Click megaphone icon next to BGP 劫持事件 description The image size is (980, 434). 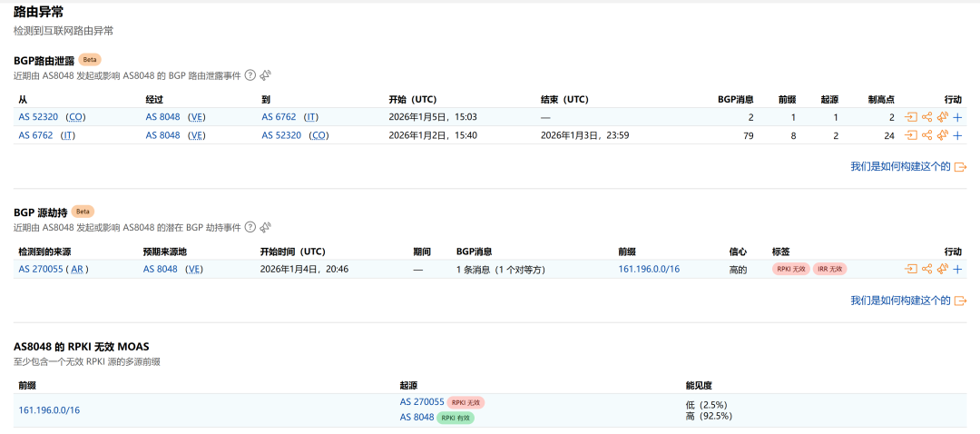tap(265, 227)
